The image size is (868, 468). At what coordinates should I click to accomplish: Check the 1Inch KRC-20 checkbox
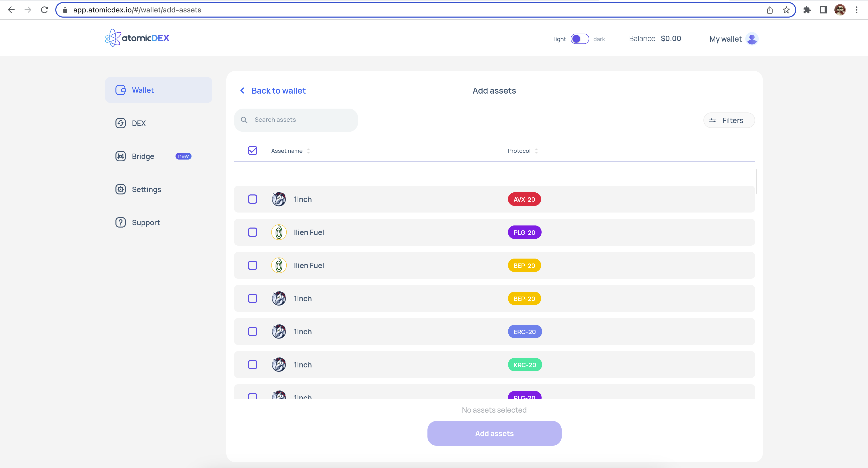pos(252,364)
